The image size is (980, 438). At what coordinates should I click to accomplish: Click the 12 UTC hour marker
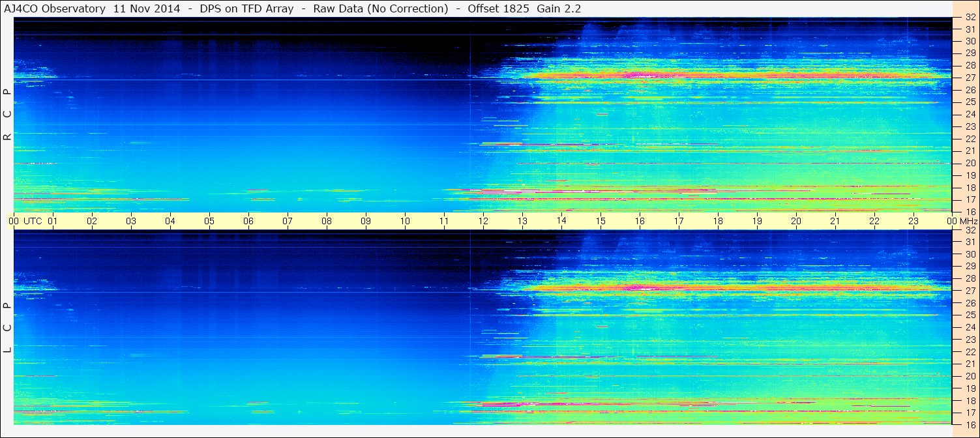click(x=483, y=221)
